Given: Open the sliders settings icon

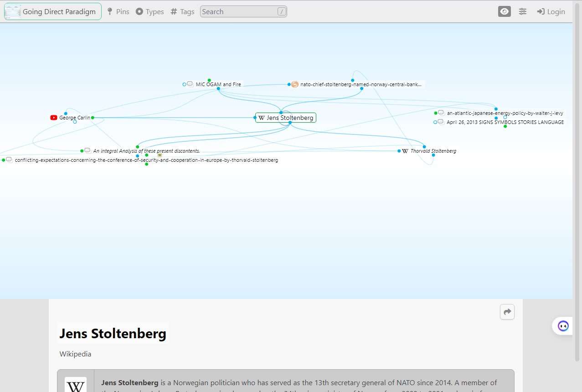Looking at the screenshot, I should [523, 11].
